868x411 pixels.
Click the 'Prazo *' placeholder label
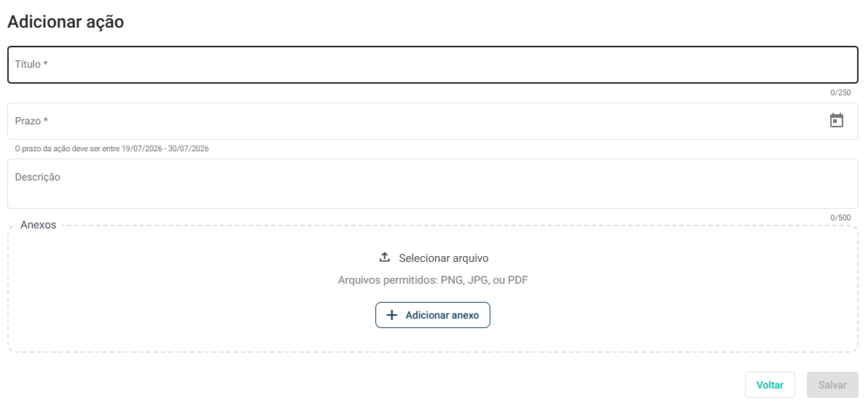coord(31,121)
